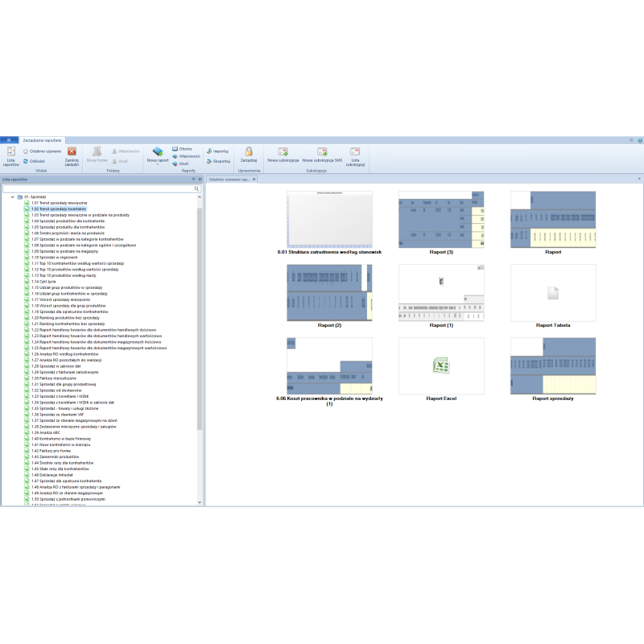
Task: Open the Lista subskrypcji icon
Action: pos(355,151)
